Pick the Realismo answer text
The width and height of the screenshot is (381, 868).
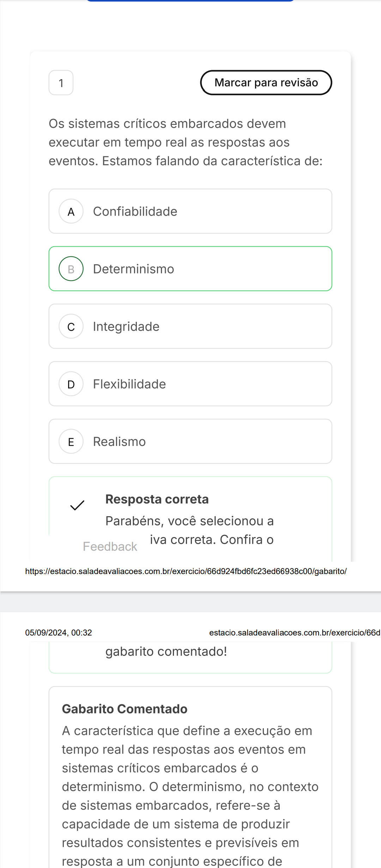119,441
